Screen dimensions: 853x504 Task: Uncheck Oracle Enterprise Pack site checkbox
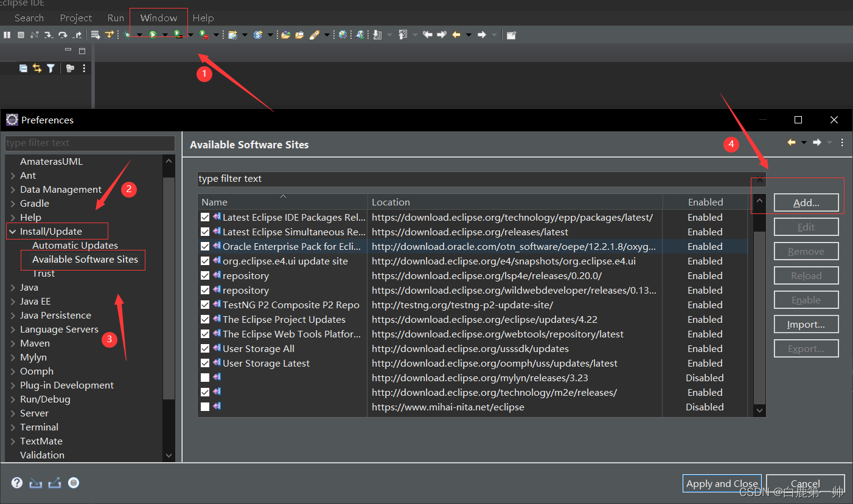(x=205, y=246)
